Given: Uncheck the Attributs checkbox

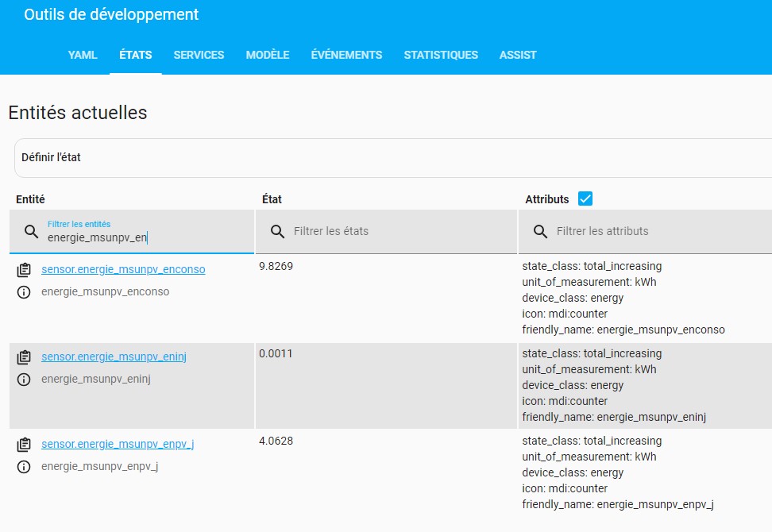Looking at the screenshot, I should pyautogui.click(x=585, y=199).
